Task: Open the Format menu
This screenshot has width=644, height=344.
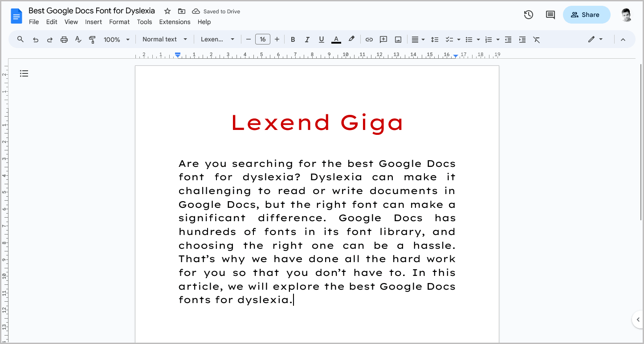Action: (x=119, y=22)
